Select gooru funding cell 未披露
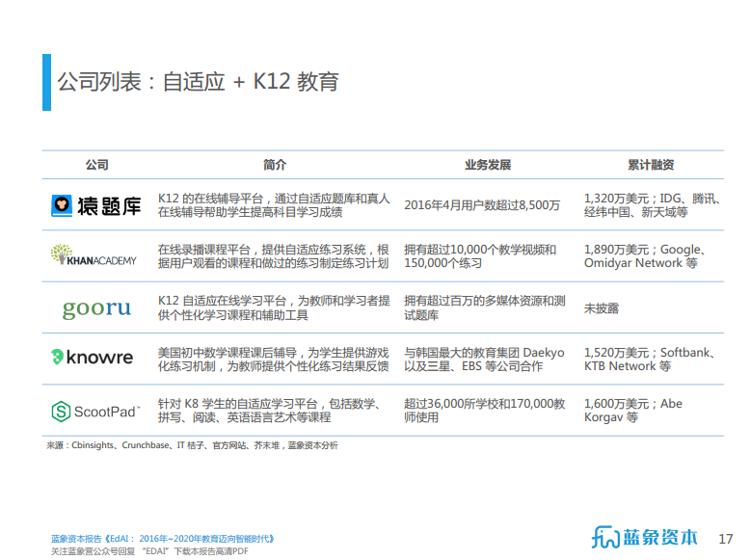 602,308
